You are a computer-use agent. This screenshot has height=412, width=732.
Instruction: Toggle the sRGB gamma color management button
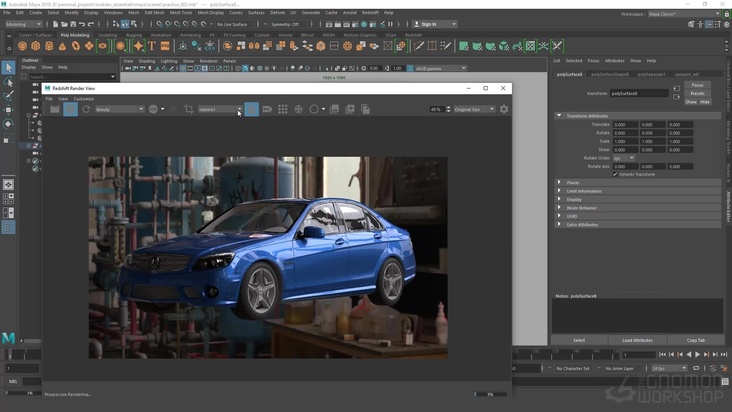pos(410,68)
